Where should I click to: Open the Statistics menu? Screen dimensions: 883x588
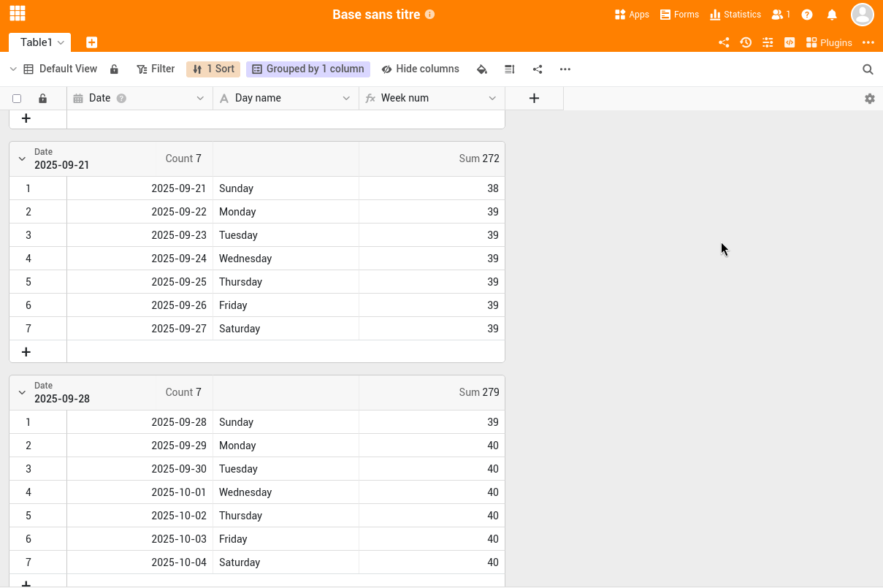click(735, 15)
